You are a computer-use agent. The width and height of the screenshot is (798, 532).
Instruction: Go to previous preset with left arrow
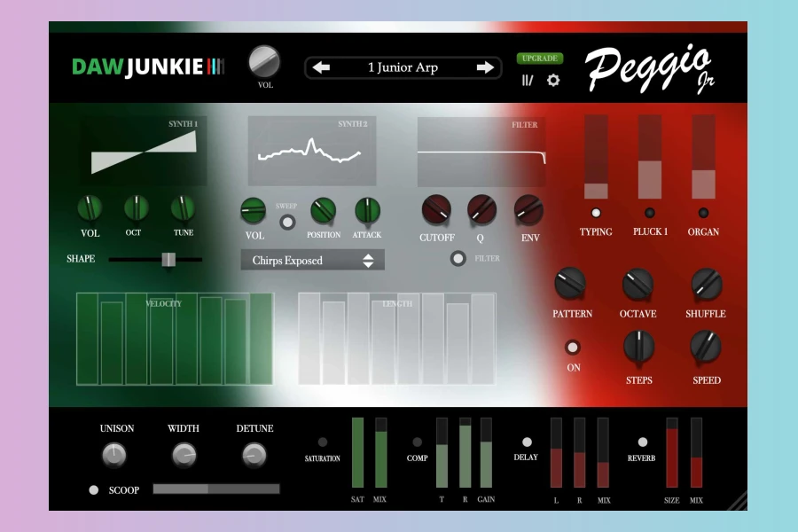coord(321,67)
